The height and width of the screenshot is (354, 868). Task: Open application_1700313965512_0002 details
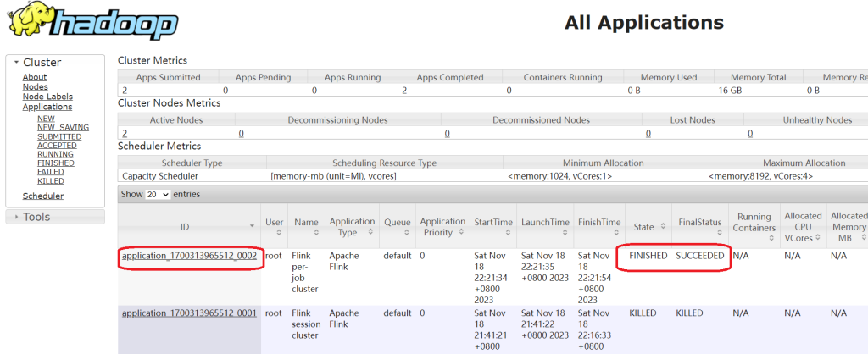[189, 256]
